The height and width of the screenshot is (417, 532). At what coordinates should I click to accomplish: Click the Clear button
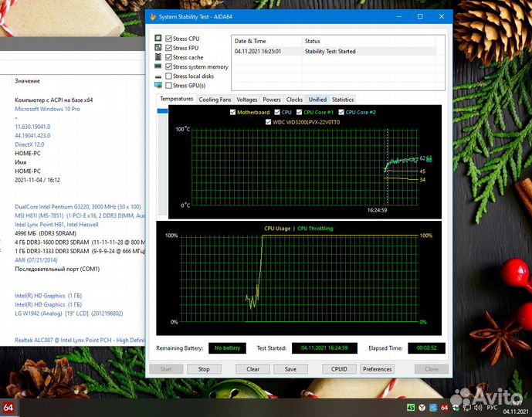click(x=252, y=369)
